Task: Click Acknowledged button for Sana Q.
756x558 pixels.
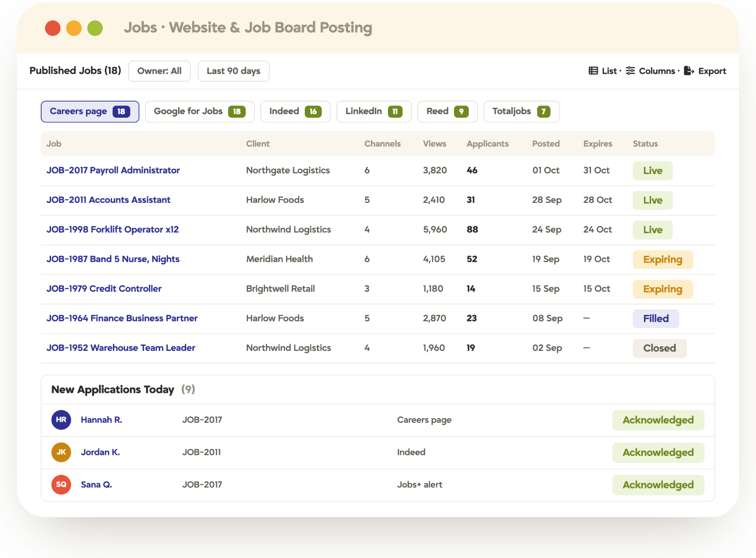Action: click(x=658, y=485)
